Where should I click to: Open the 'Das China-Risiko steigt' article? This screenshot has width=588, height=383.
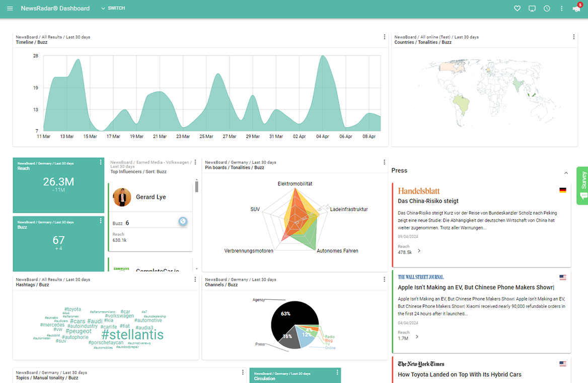tap(428, 201)
